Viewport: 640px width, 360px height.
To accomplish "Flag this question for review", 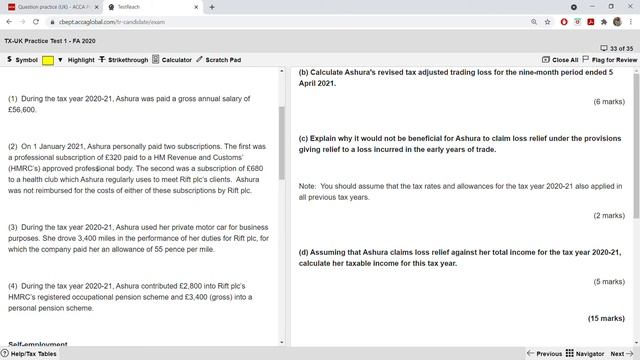I will pyautogui.click(x=610, y=60).
